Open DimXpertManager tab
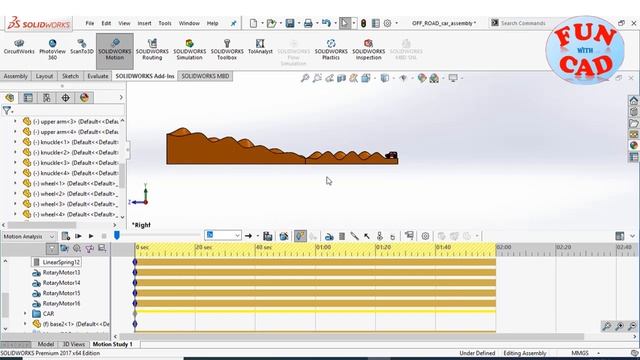Image resolution: width=640 pixels, height=360 pixels. (66, 98)
